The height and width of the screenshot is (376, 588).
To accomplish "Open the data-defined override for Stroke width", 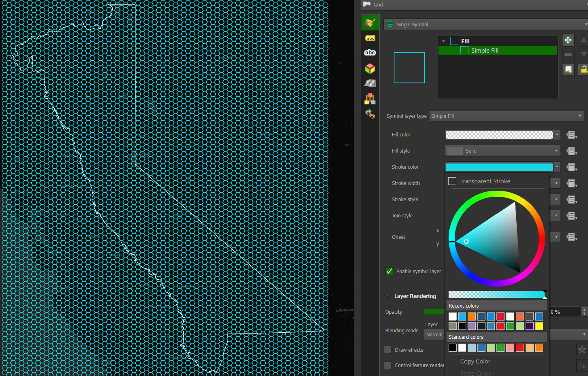I will [x=571, y=183].
